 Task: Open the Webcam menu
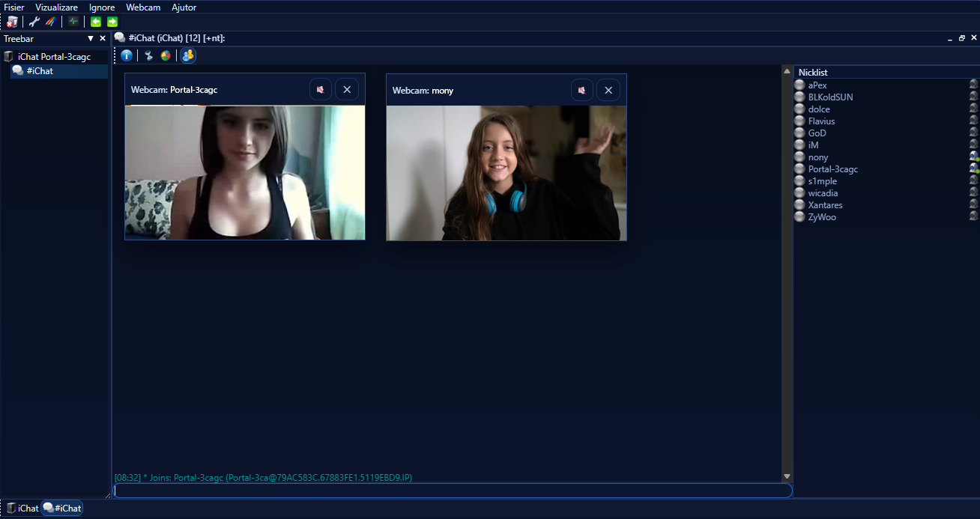tap(143, 7)
